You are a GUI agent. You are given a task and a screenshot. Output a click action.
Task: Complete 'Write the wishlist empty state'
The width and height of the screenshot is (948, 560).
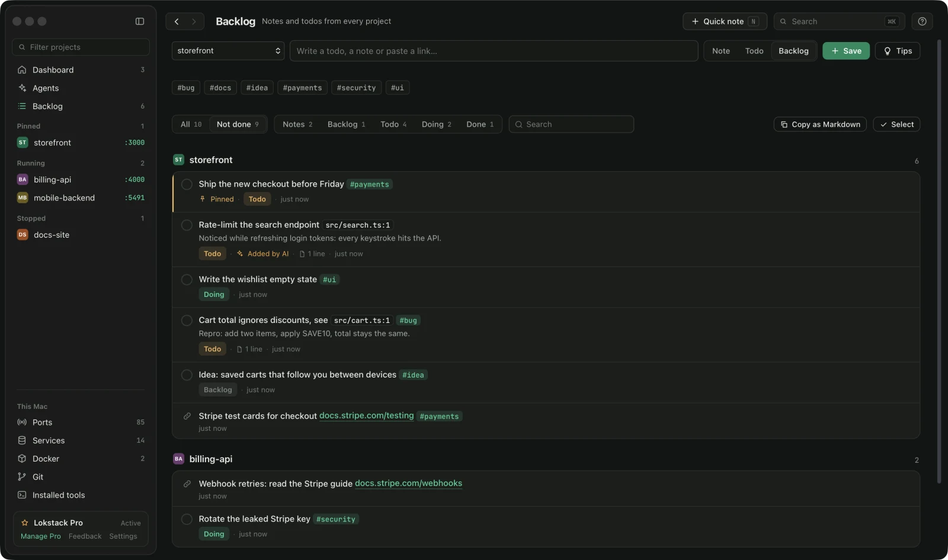[x=187, y=280]
